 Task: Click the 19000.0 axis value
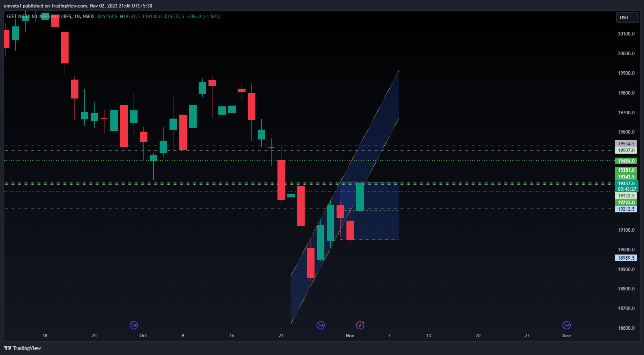(626, 250)
